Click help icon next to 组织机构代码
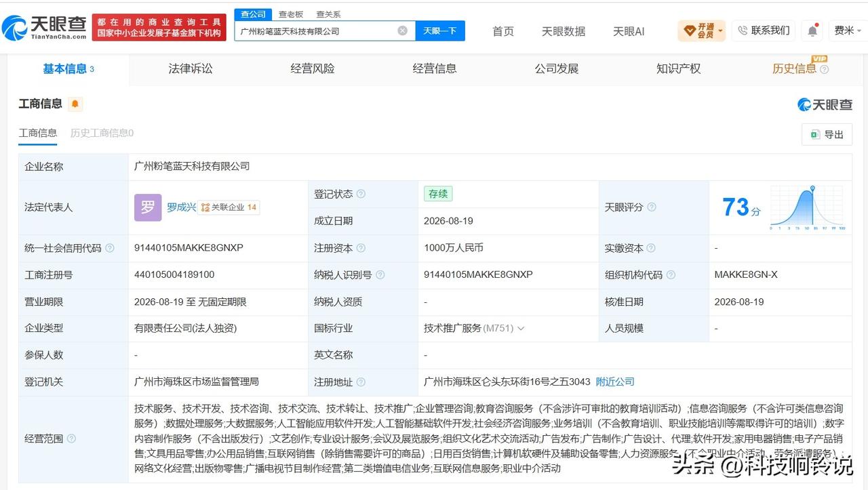This screenshot has height=490, width=868. pos(671,274)
